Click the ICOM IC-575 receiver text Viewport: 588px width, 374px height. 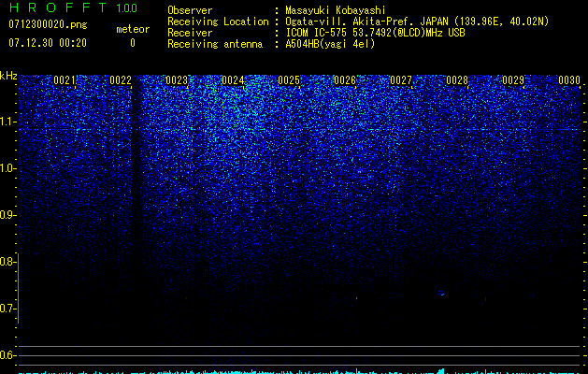tap(375, 33)
